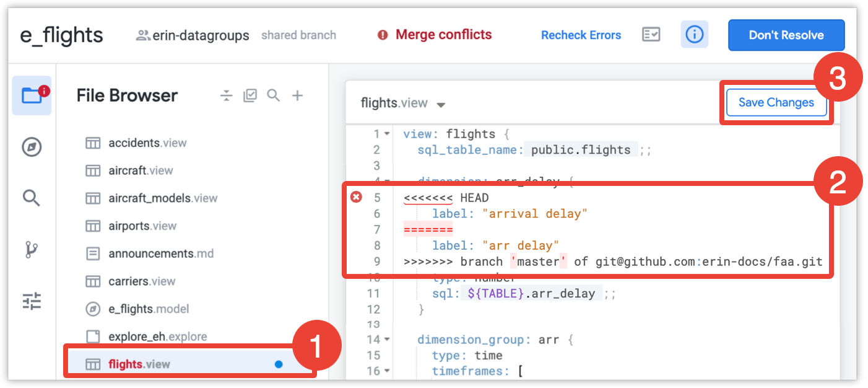The image size is (868, 388).
Task: Open the flights.view file dropdown arrow
Action: coord(441,105)
